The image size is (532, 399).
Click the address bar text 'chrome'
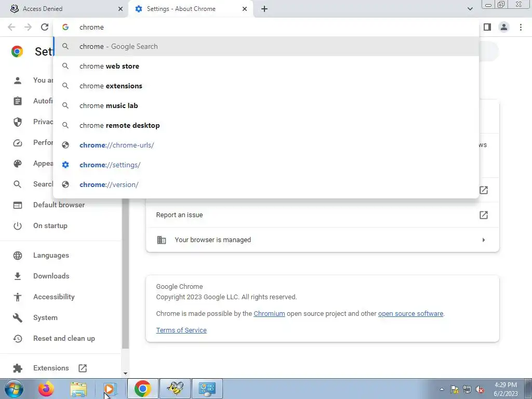click(x=91, y=27)
